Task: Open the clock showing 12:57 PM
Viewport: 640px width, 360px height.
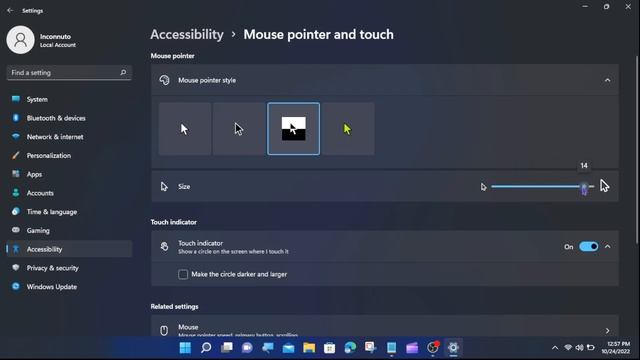Action: click(x=616, y=348)
